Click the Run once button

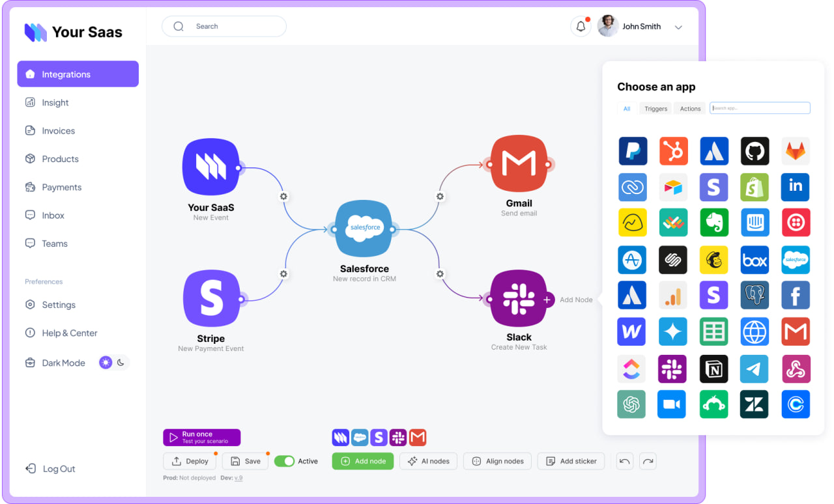coord(202,438)
